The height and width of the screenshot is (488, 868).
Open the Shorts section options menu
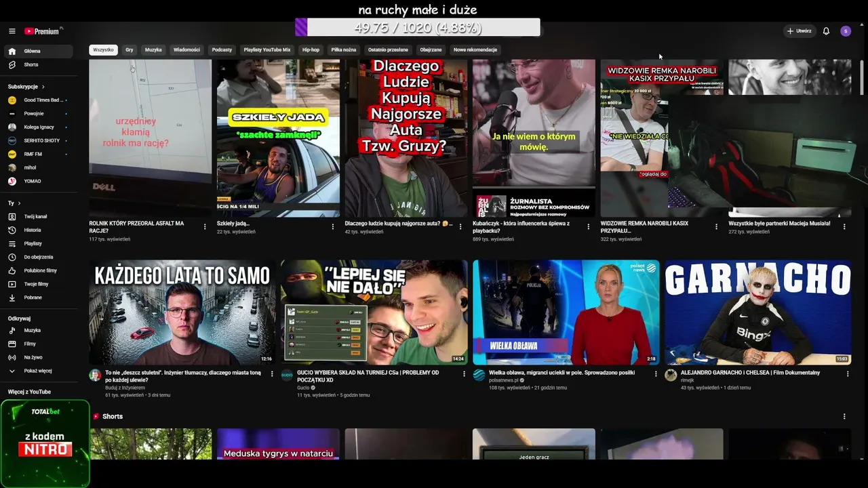coord(844,416)
